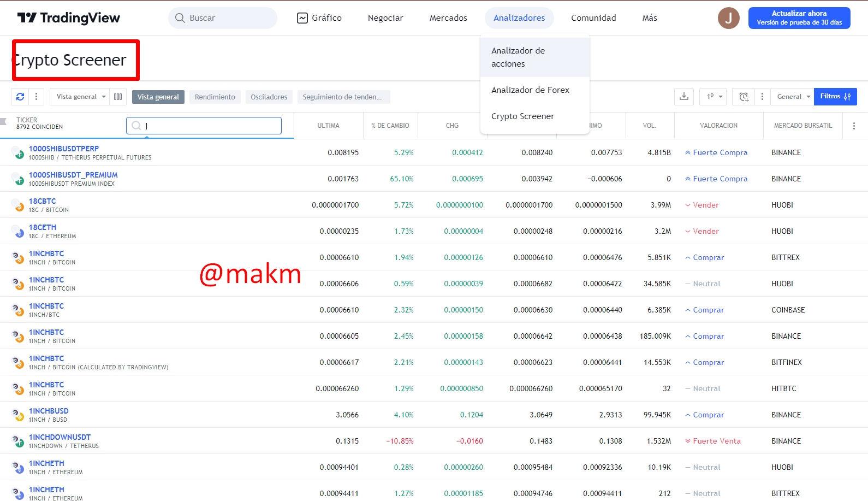Click Actualizar ahora button
Screen dimensions: 868x501
point(799,18)
